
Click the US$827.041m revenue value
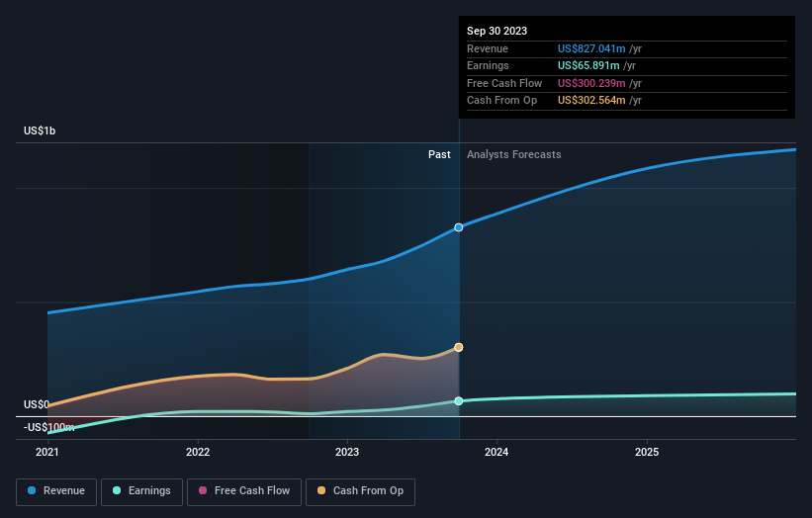pyautogui.click(x=591, y=48)
